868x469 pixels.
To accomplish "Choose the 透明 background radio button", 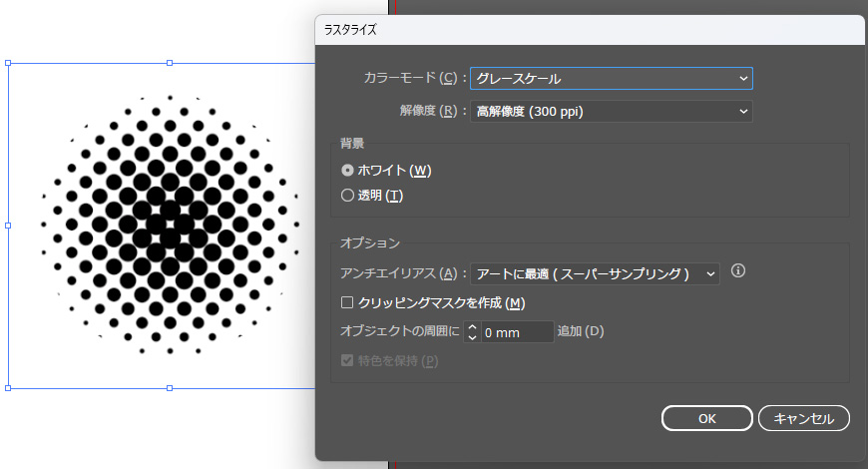I will [347, 196].
